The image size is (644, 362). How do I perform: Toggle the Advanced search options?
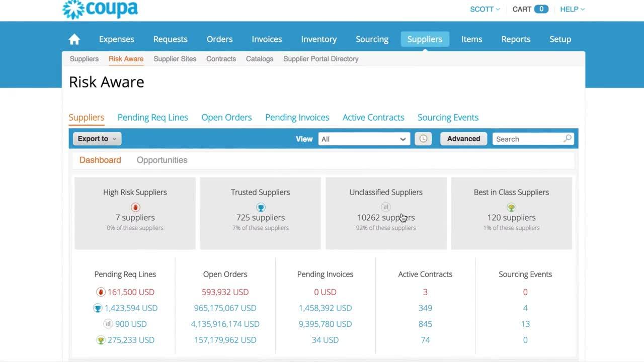pos(463,138)
